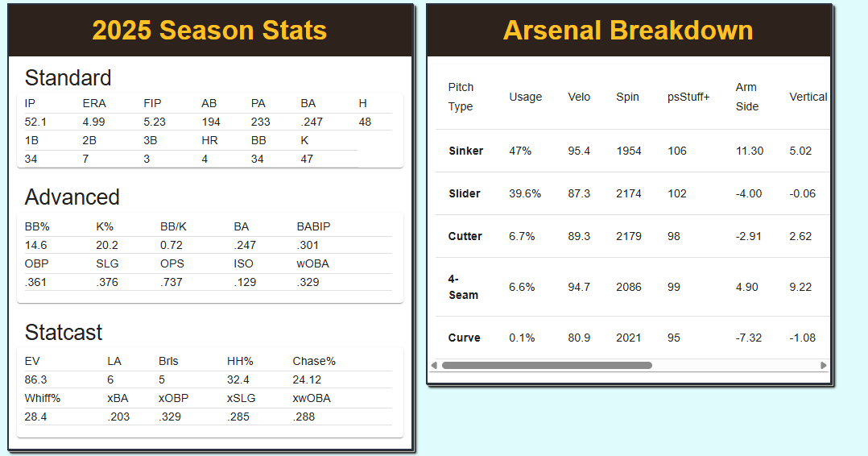The height and width of the screenshot is (456, 868).
Task: Click the Vertical column header
Action: (808, 97)
